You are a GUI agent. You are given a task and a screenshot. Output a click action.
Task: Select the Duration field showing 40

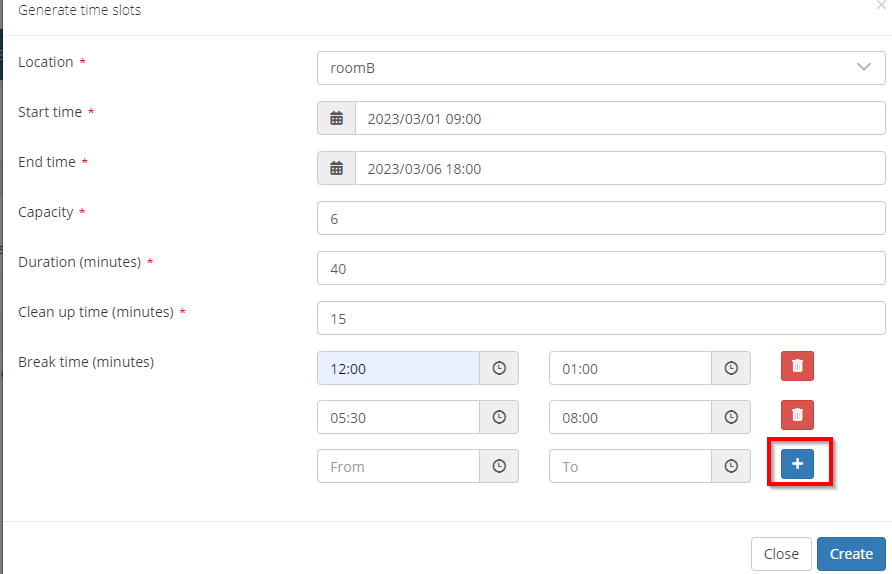coord(601,268)
